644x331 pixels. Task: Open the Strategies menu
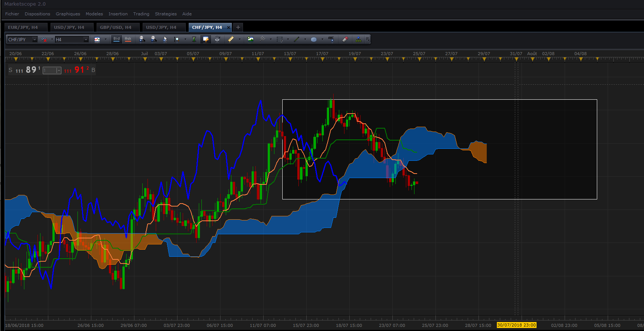pos(166,14)
